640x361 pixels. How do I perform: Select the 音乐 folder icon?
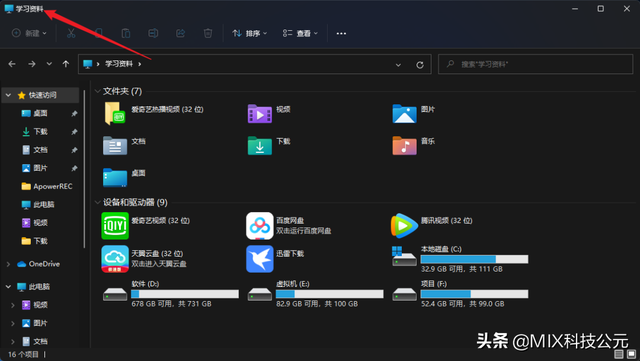click(404, 145)
